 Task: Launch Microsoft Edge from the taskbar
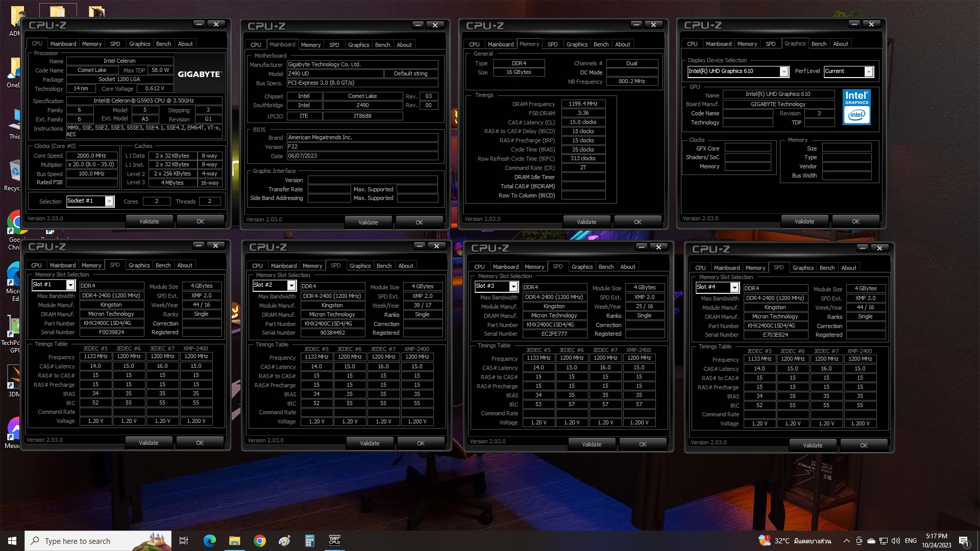click(209, 541)
